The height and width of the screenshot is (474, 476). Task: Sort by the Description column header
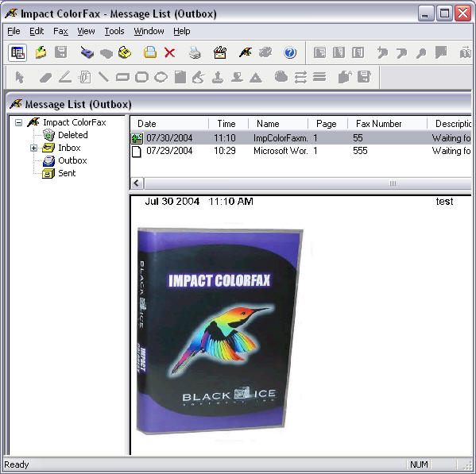450,124
